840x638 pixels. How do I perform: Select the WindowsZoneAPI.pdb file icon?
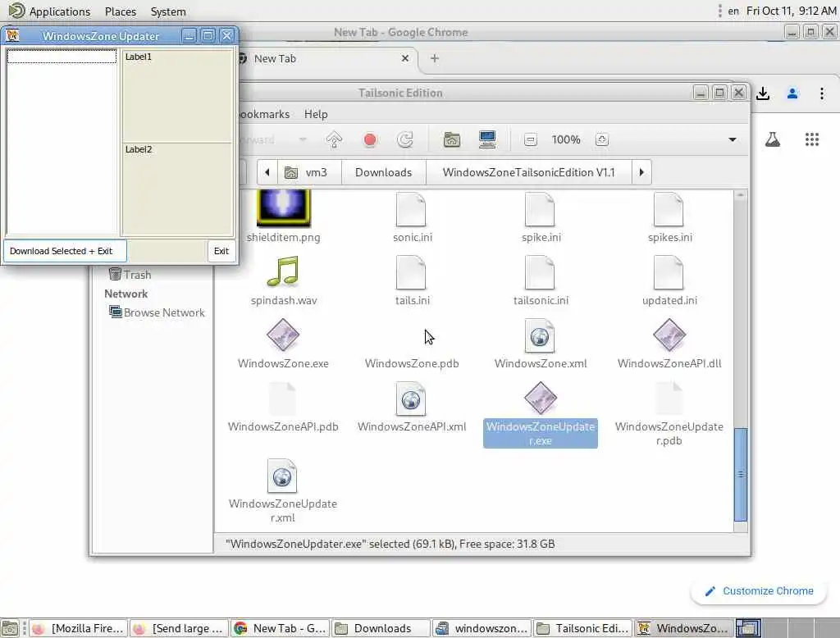click(x=282, y=399)
